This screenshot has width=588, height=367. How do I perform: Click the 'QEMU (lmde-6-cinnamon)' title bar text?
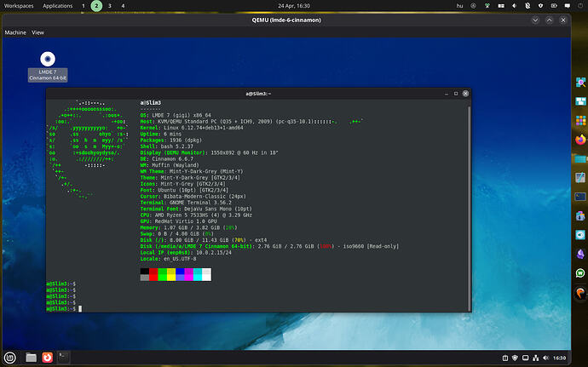[x=286, y=20]
